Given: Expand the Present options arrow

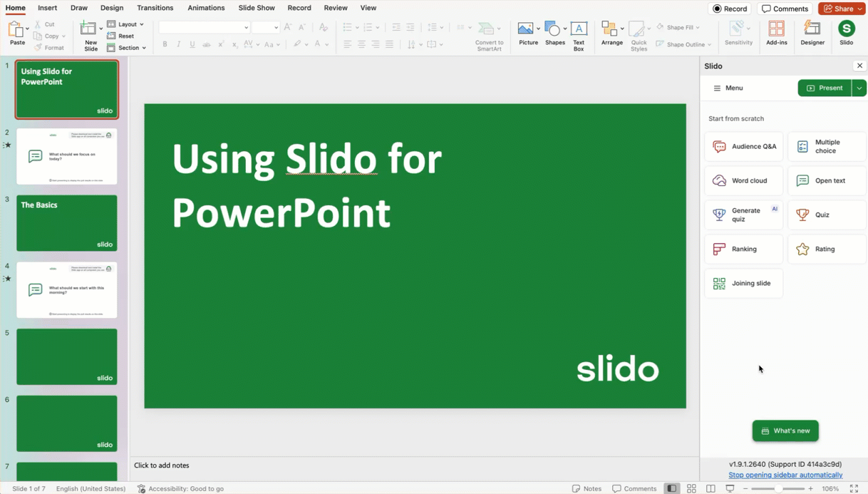Looking at the screenshot, I should (x=859, y=88).
